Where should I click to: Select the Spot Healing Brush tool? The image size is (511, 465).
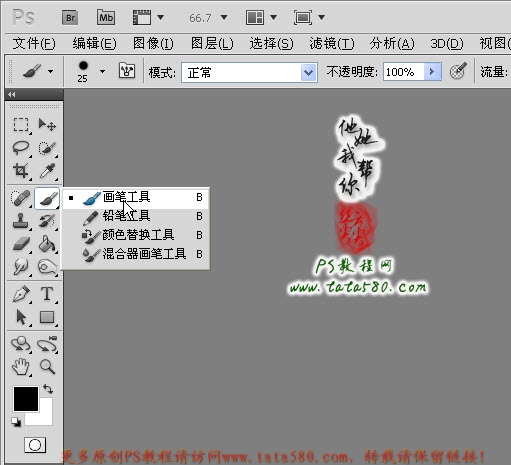tap(21, 198)
